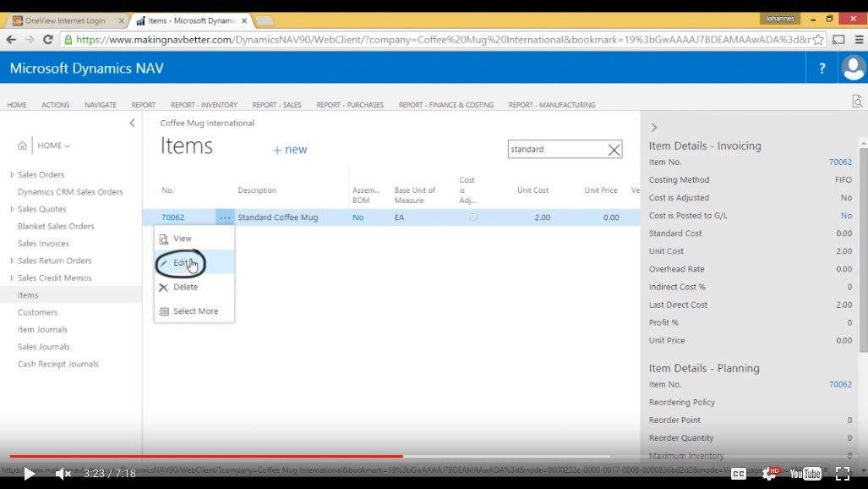The width and height of the screenshot is (868, 489).
Task: Collapse the Item Details fact box pane
Action: [654, 128]
